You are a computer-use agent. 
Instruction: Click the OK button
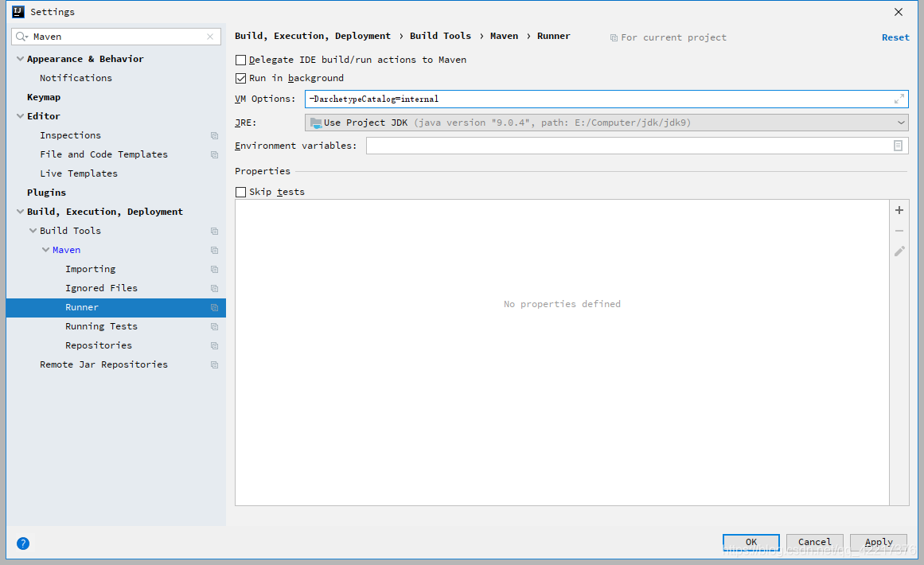(751, 542)
